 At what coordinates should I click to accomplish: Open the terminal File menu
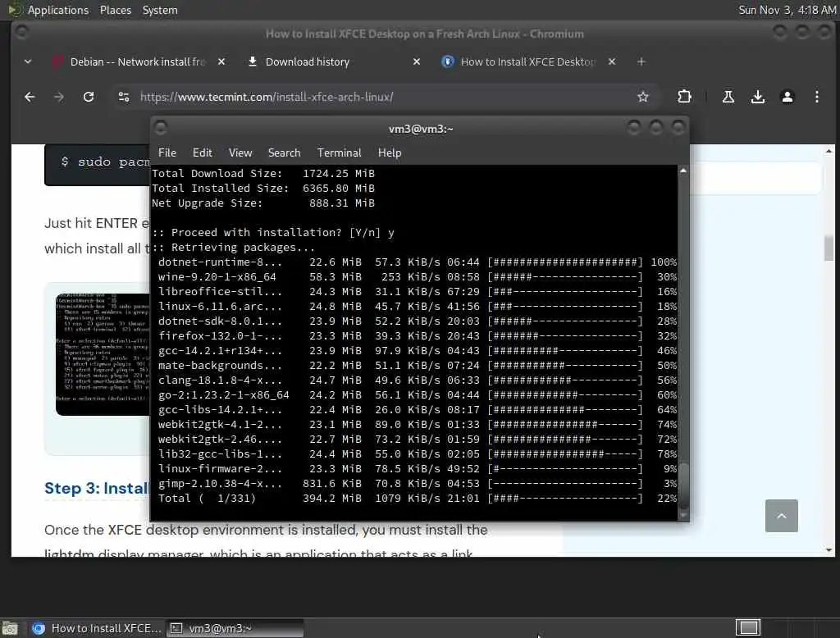[167, 153]
